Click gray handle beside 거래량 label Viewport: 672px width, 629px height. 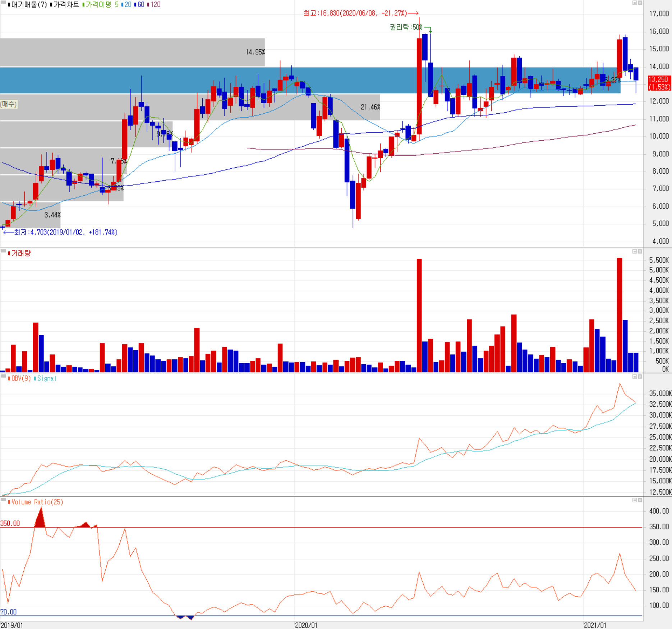[3, 251]
